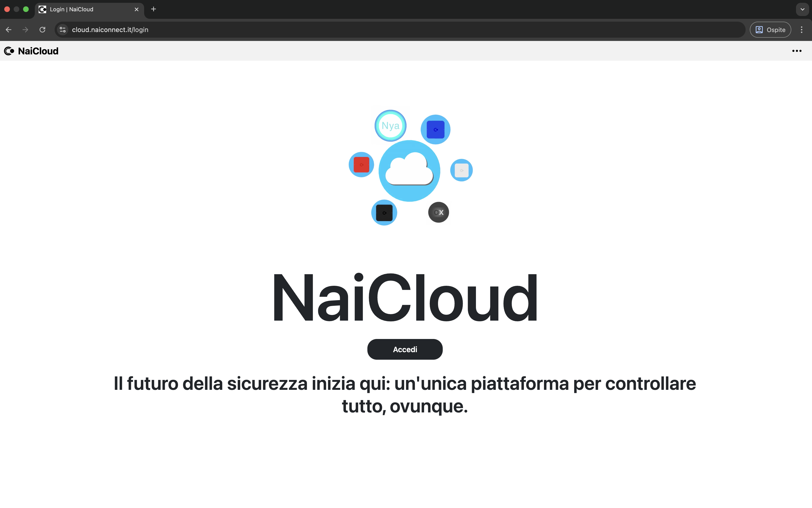Open the tab search chevron
Screen dimensions: 812x508
(802, 9)
